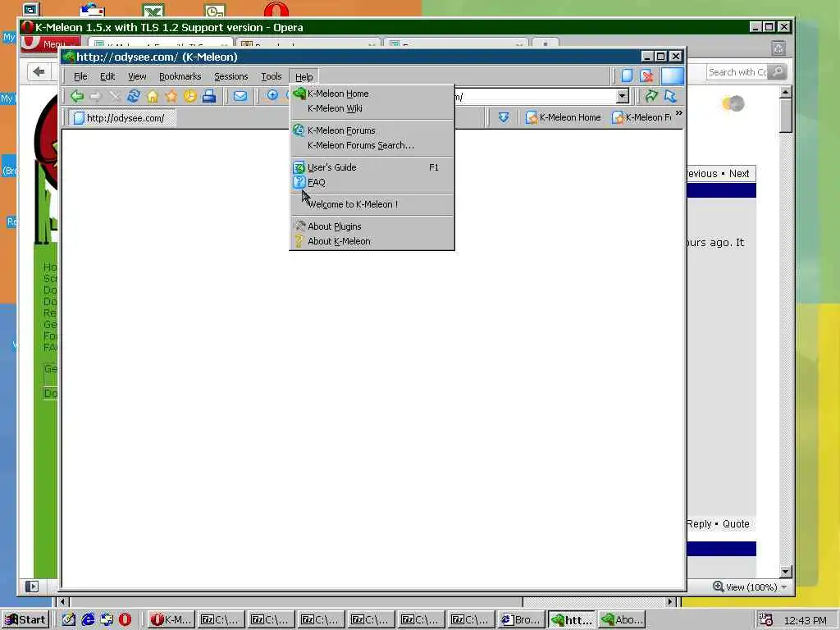Click the Opera Menu button
The width and height of the screenshot is (840, 630).
[x=50, y=44]
